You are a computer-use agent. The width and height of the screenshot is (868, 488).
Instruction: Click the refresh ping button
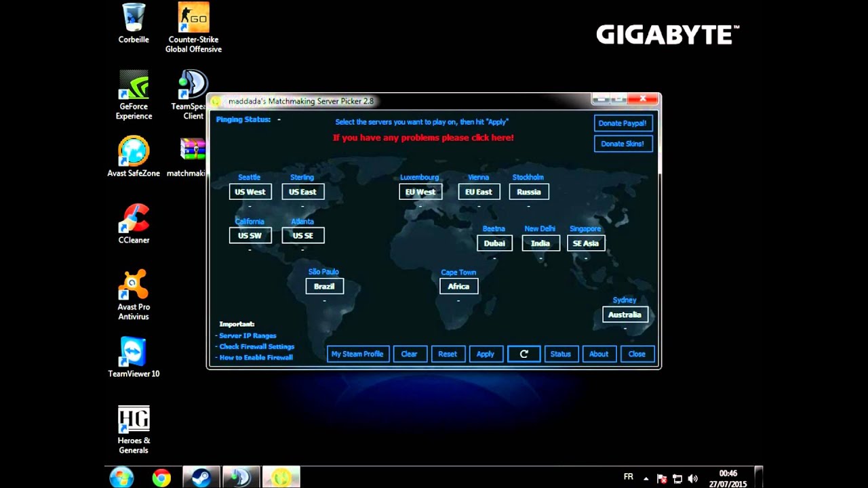[x=524, y=354]
